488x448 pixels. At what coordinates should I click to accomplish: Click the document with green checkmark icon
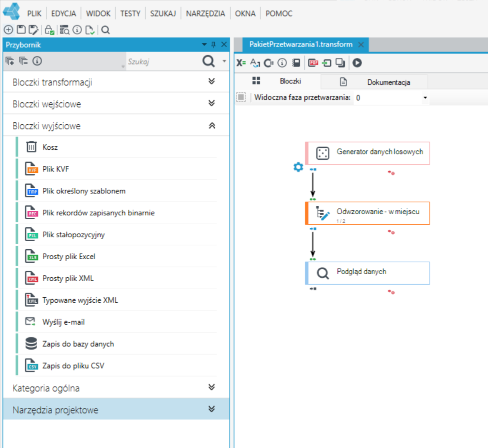(90, 30)
